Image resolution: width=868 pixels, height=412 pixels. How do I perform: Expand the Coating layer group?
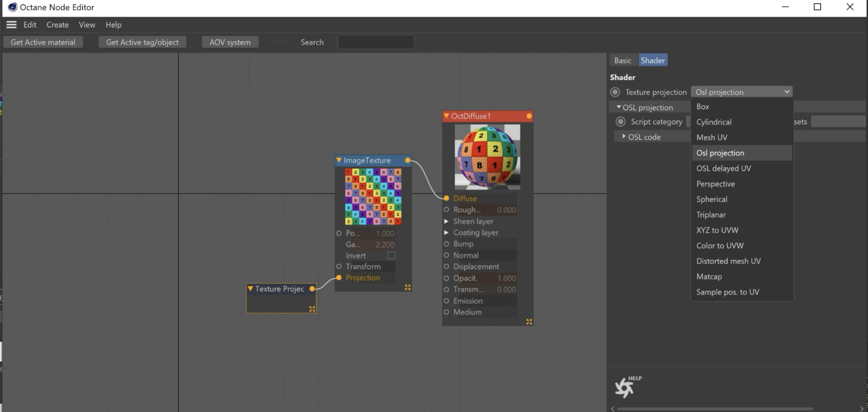tap(446, 232)
